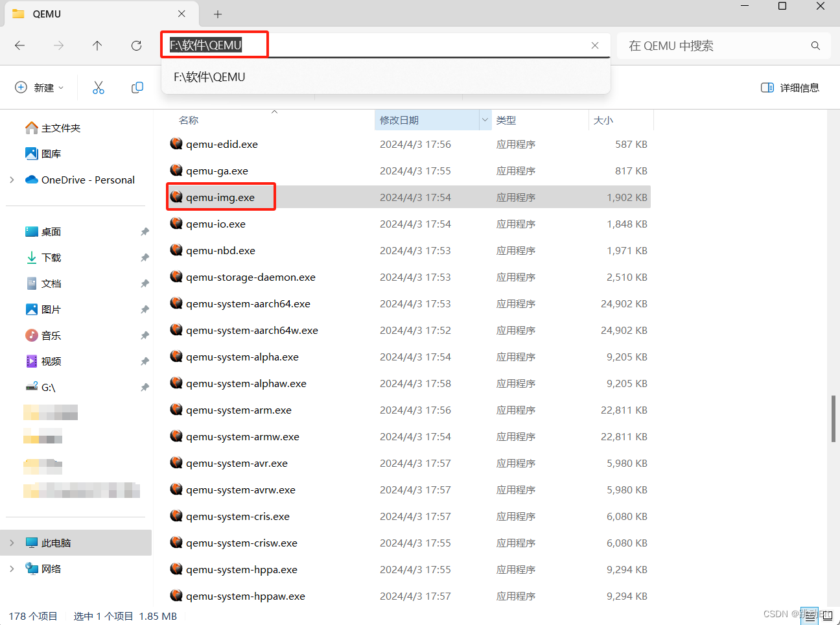This screenshot has height=625, width=840.
Task: Sort by 名称 column header
Action: click(189, 121)
